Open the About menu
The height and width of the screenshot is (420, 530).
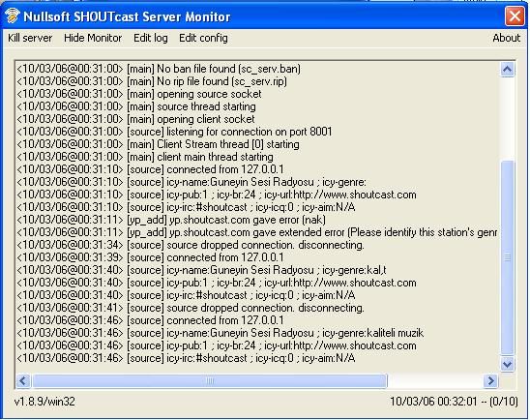click(x=507, y=38)
